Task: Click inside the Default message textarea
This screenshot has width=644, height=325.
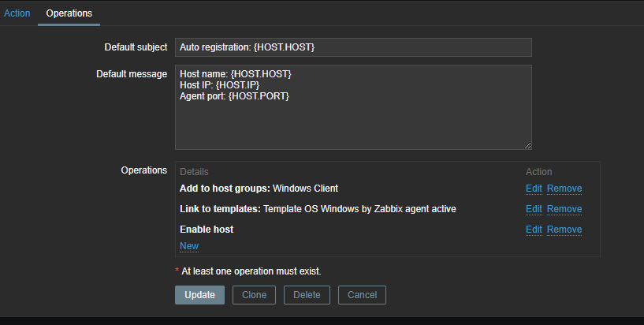Action: pyautogui.click(x=353, y=107)
